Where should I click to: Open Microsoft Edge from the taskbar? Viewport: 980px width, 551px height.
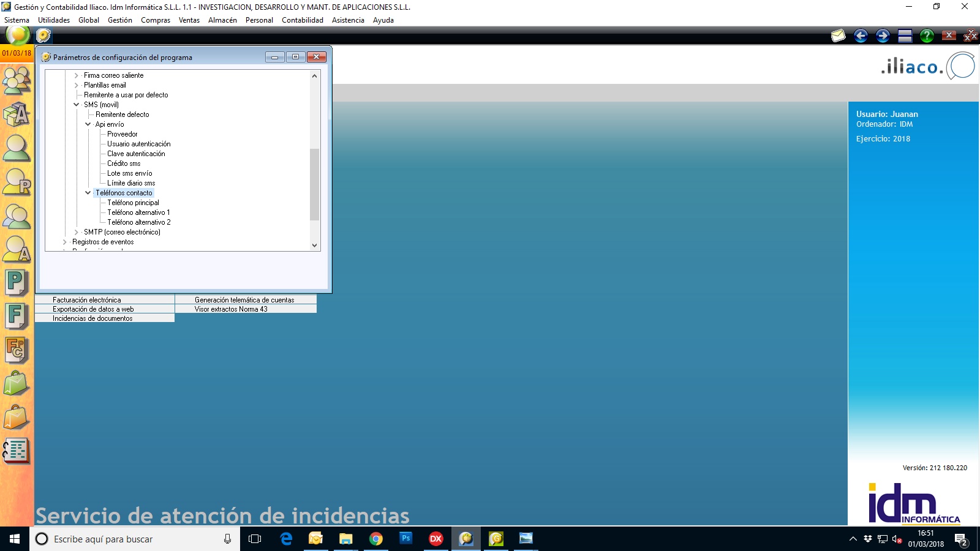286,539
